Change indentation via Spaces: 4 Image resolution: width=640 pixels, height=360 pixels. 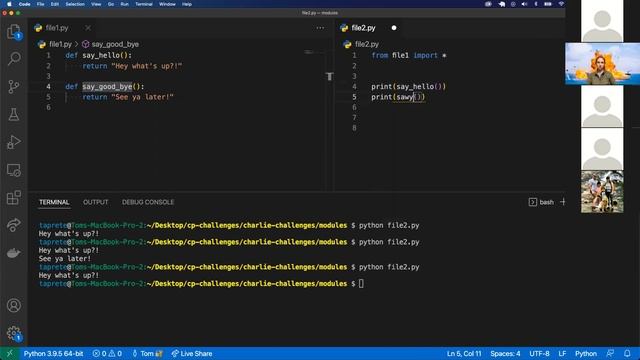505,353
